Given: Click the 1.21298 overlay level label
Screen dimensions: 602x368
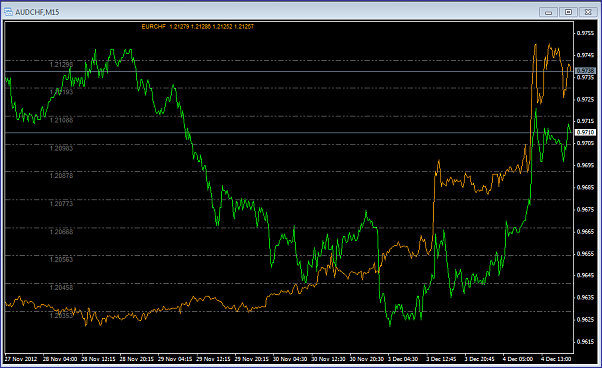Looking at the screenshot, I should point(61,64).
